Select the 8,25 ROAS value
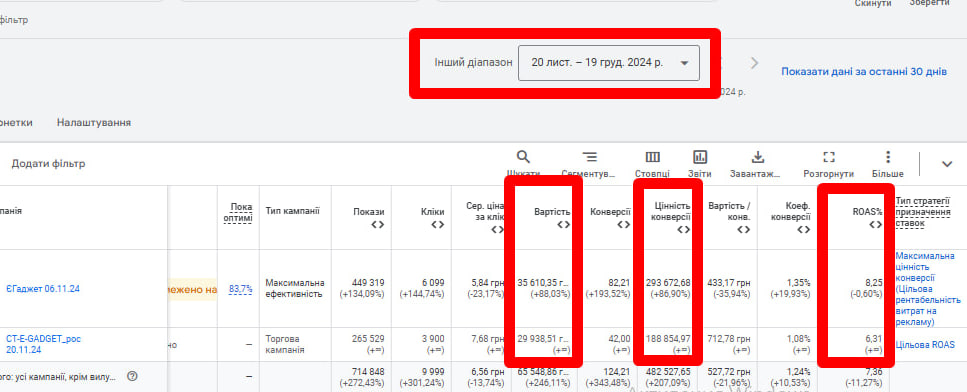 click(874, 283)
